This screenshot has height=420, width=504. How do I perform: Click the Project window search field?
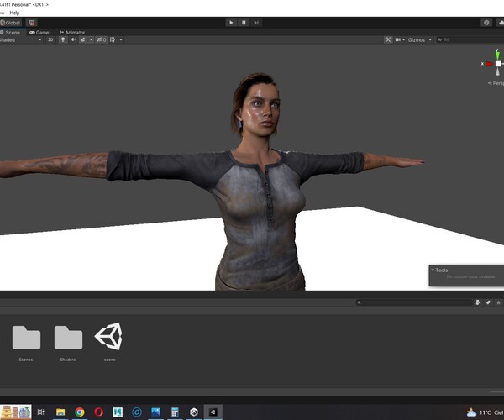point(414,302)
